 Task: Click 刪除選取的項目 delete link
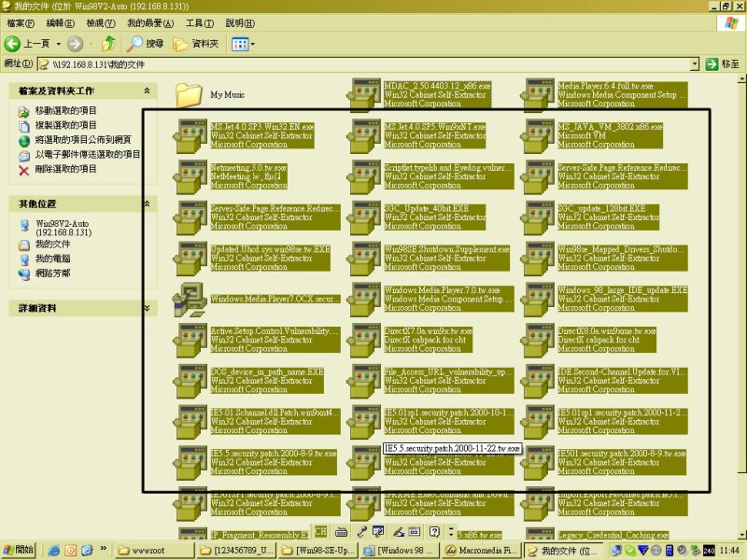tap(65, 169)
